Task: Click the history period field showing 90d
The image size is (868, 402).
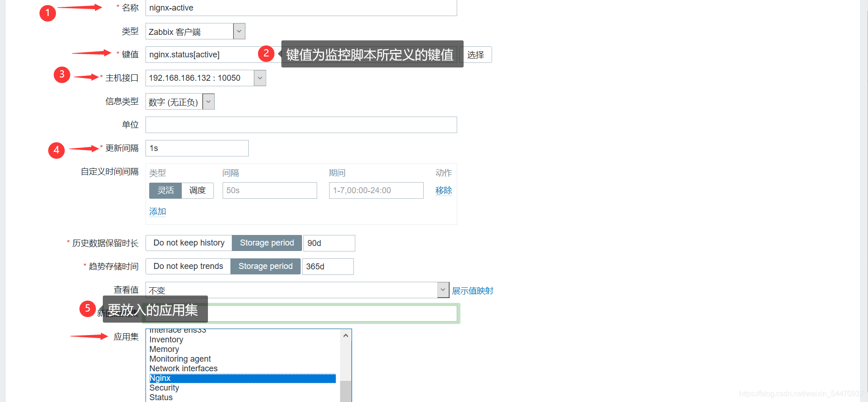Action: click(x=329, y=243)
